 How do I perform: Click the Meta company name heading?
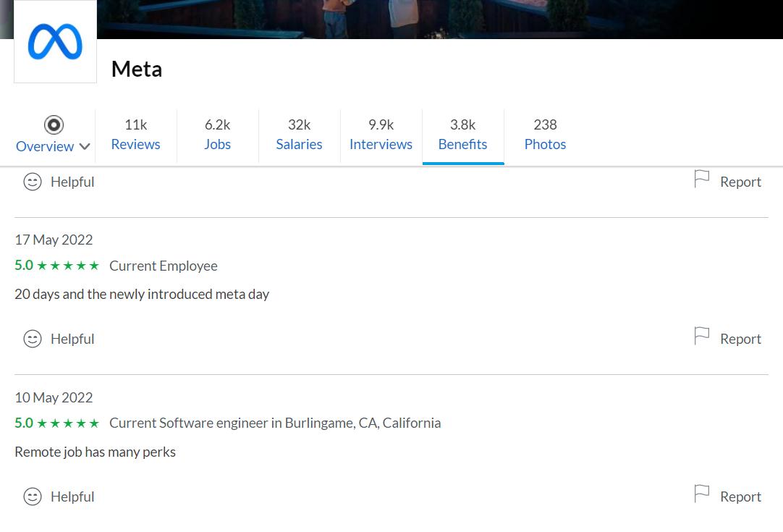click(x=137, y=69)
